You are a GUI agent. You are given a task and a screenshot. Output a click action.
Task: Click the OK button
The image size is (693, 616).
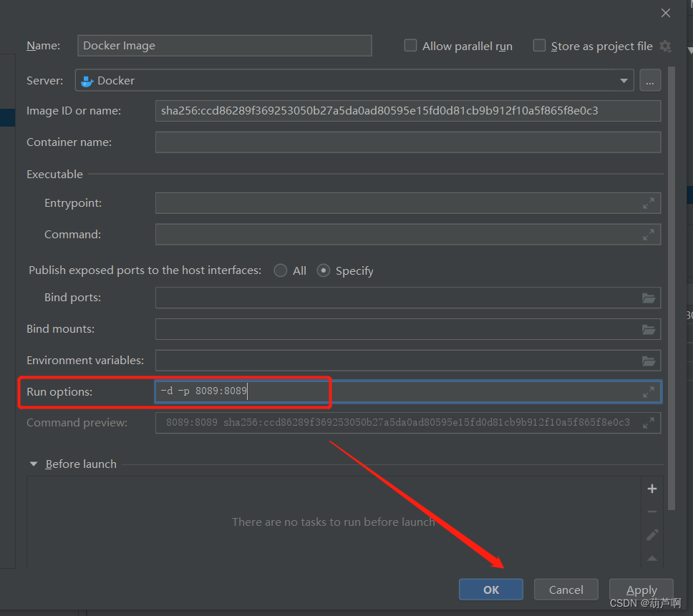click(490, 590)
